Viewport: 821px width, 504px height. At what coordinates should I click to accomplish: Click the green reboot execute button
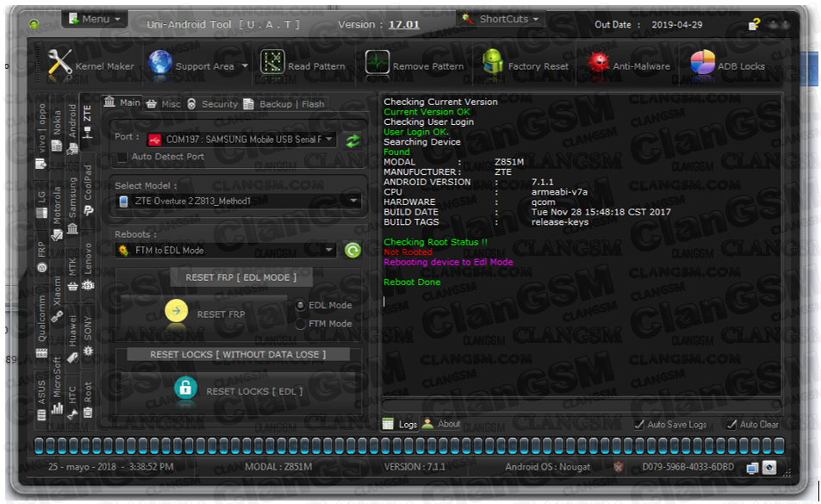click(x=352, y=250)
